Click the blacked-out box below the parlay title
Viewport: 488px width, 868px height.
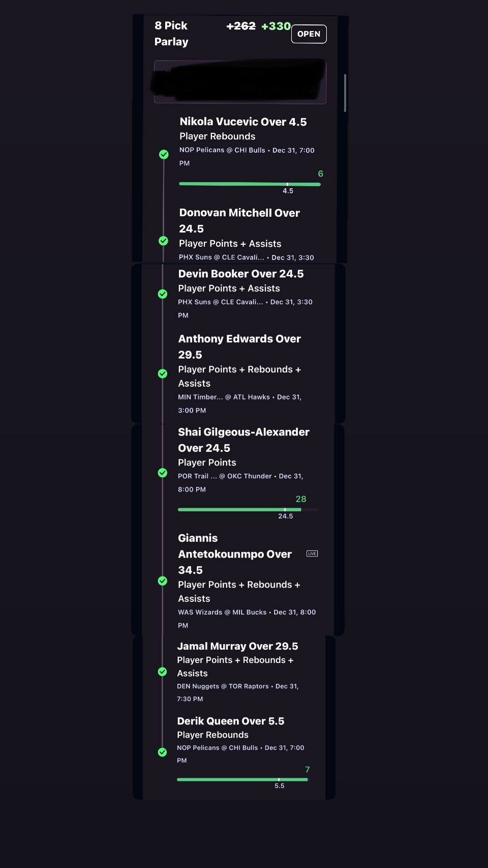pos(240,82)
